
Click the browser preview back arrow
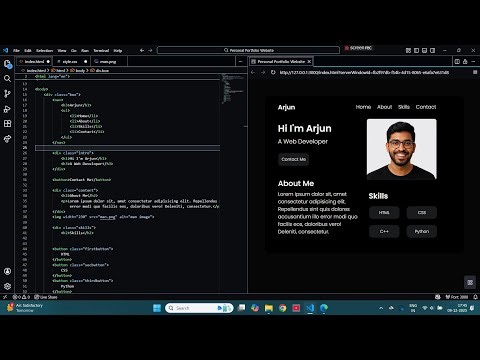pyautogui.click(x=253, y=72)
